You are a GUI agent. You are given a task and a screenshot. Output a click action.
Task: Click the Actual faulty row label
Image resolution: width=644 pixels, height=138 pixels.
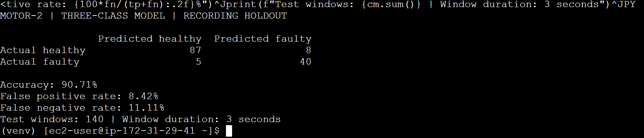(x=40, y=62)
